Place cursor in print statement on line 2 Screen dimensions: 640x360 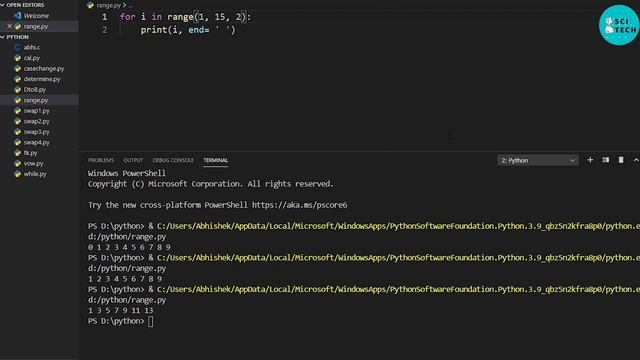click(x=188, y=30)
